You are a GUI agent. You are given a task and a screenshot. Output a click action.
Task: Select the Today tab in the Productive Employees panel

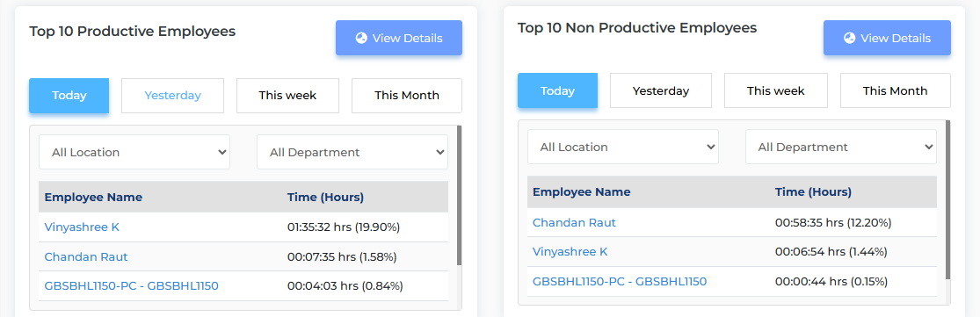click(69, 96)
